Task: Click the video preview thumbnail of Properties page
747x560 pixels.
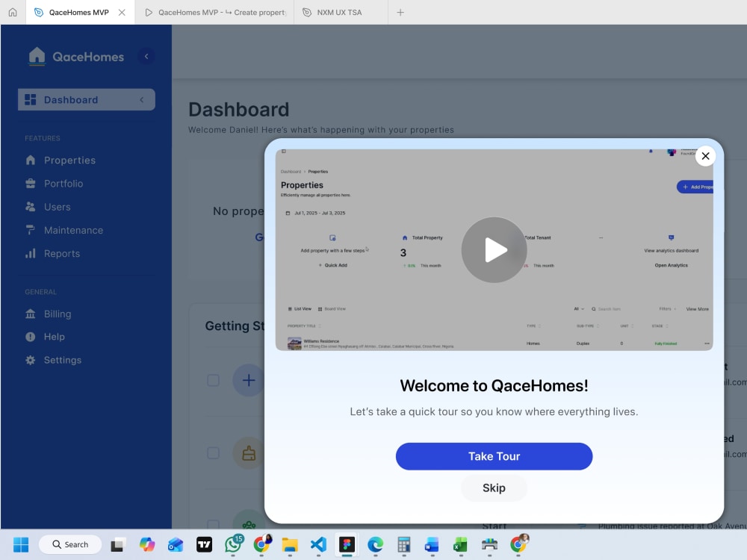Action: pos(494,250)
